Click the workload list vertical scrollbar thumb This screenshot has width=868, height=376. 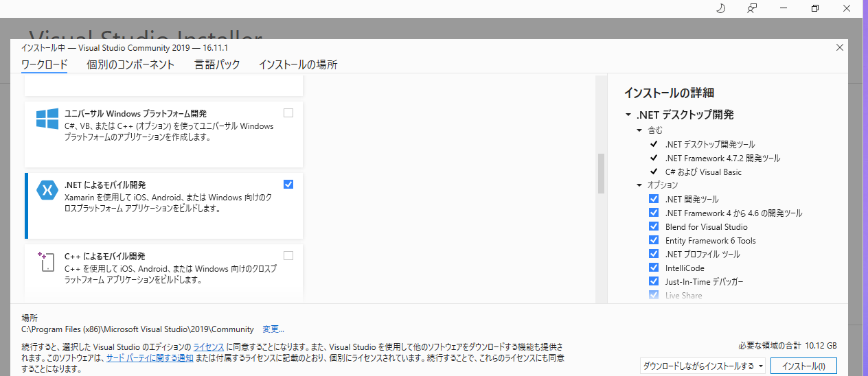601,174
